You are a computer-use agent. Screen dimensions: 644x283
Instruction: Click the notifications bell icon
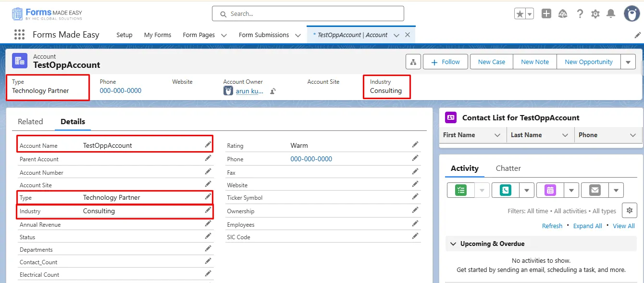coord(611,14)
